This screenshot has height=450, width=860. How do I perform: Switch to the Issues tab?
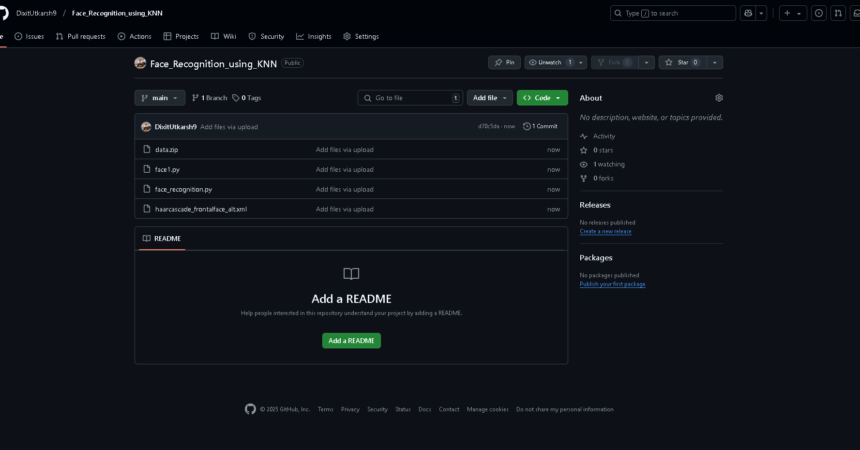tap(29, 36)
